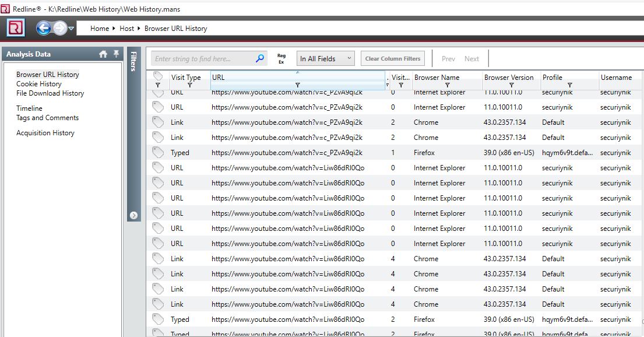Click the tag icon in the column header

pos(158,76)
